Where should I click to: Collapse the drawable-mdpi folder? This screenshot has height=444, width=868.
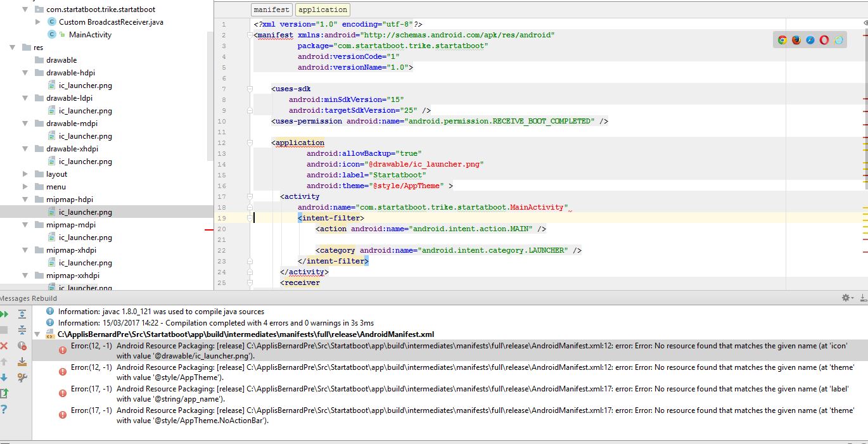tap(25, 124)
